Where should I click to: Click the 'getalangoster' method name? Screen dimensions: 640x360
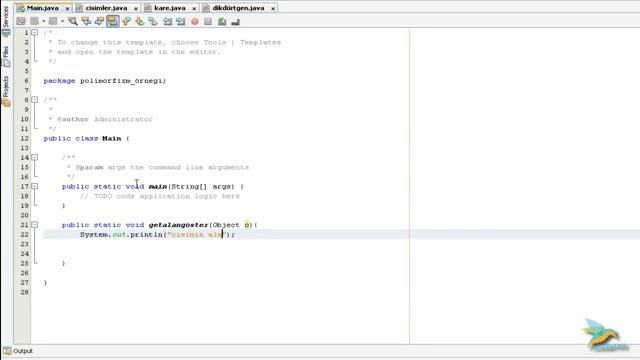click(178, 225)
